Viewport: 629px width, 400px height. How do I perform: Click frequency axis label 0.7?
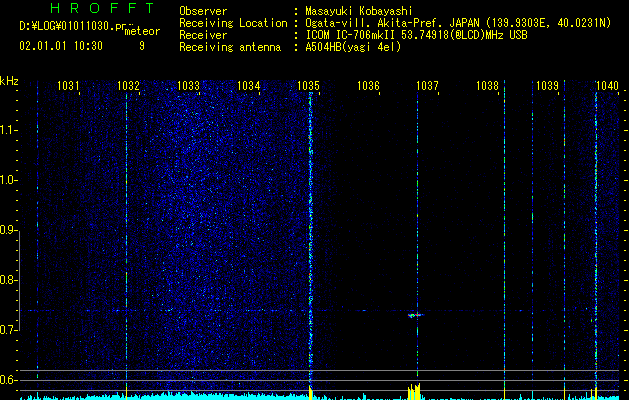tap(8, 330)
